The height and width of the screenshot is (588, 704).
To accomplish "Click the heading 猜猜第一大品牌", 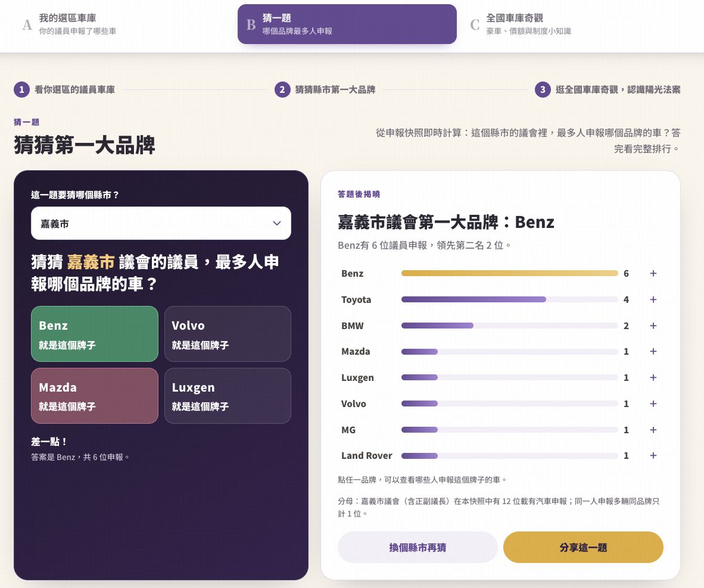I will click(x=85, y=145).
